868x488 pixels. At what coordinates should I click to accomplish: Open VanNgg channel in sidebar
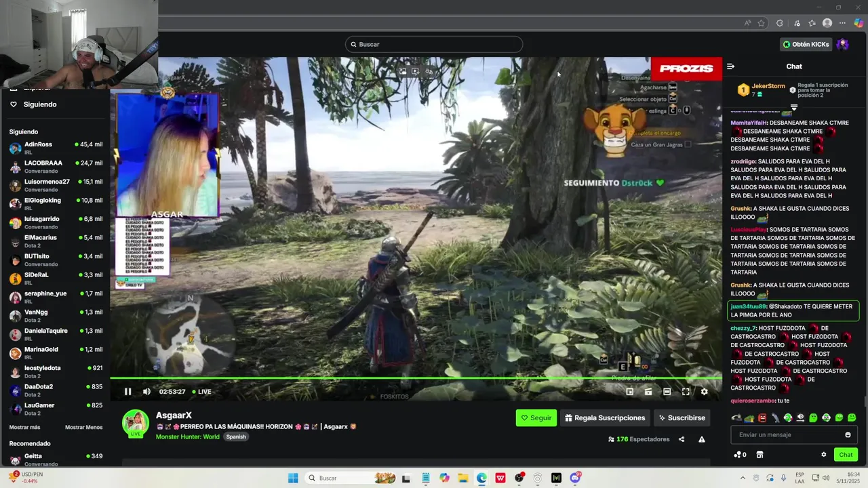pos(56,316)
